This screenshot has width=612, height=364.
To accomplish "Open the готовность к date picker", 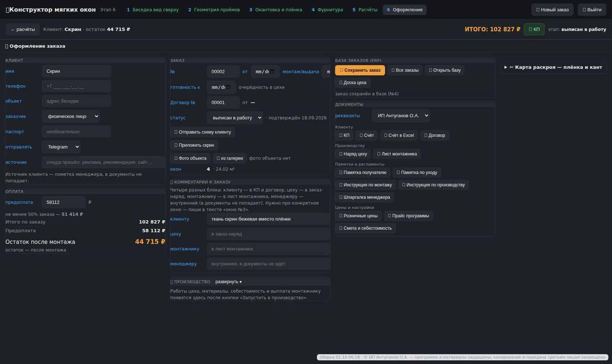I will [x=221, y=87].
